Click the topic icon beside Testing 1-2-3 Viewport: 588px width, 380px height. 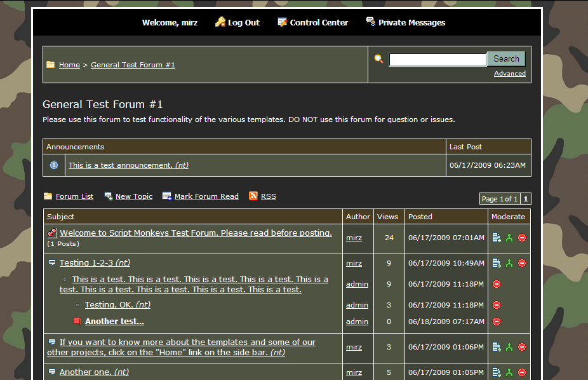(x=52, y=262)
